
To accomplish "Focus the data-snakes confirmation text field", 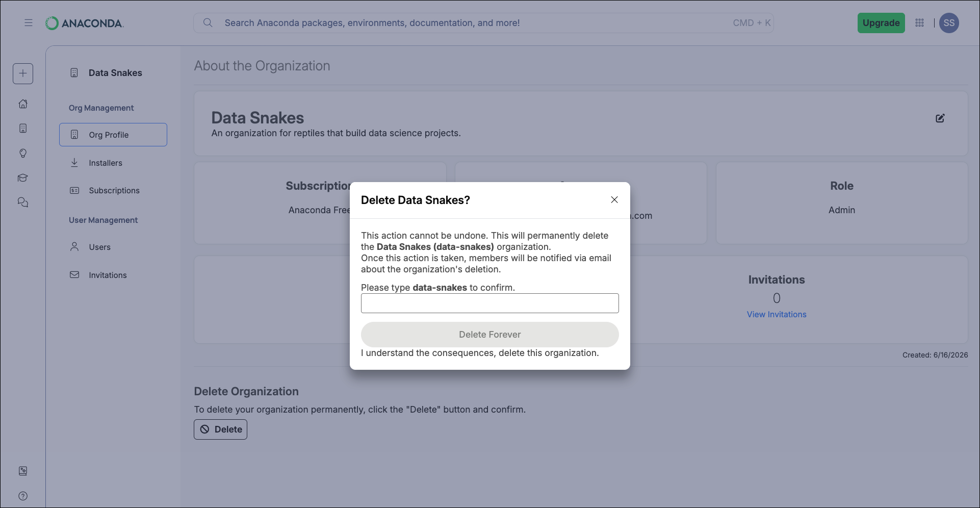I will tap(490, 303).
